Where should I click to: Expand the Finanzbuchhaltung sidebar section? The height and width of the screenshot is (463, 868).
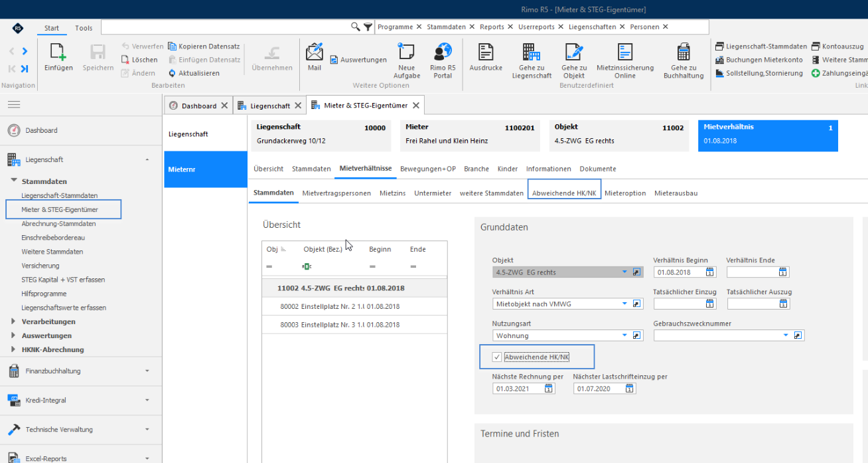click(81, 371)
